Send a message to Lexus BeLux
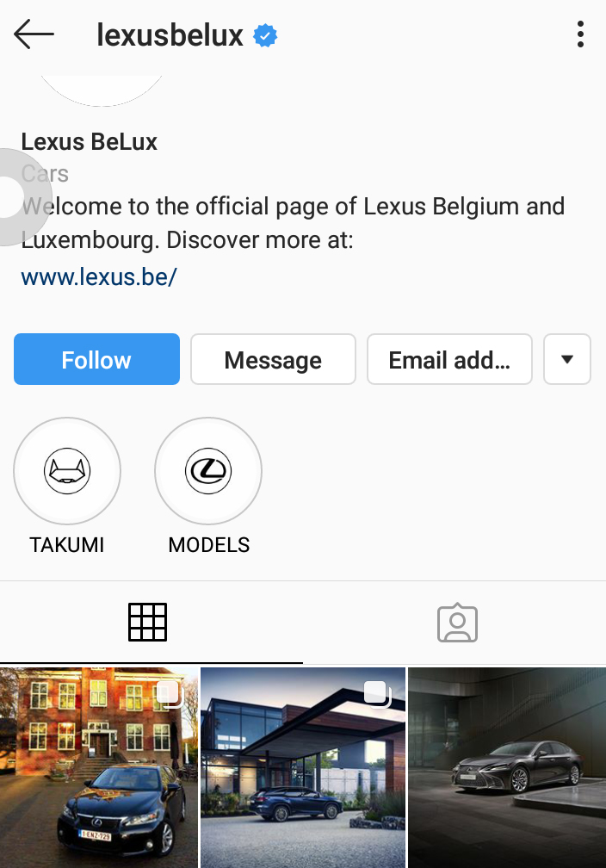The width and height of the screenshot is (606, 868). tap(273, 359)
